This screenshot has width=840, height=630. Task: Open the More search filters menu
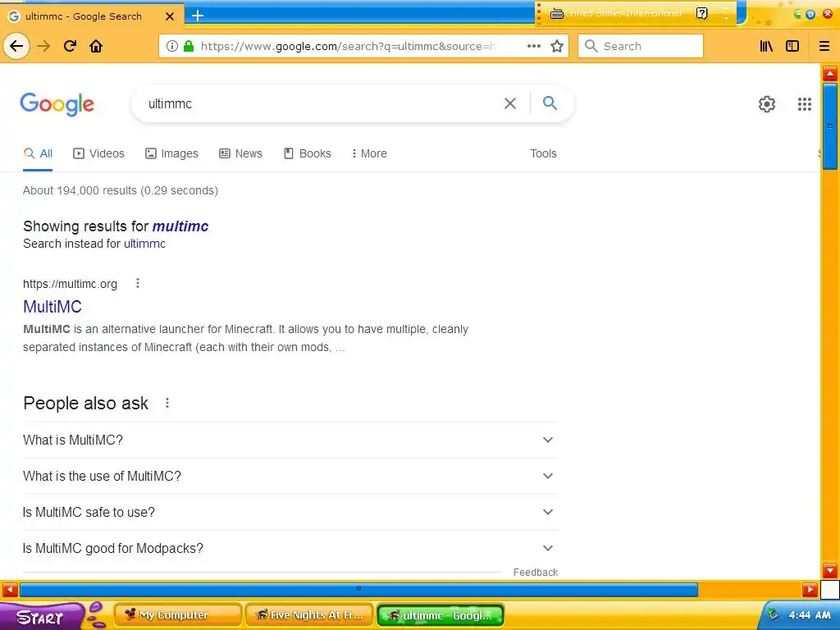pos(369,153)
